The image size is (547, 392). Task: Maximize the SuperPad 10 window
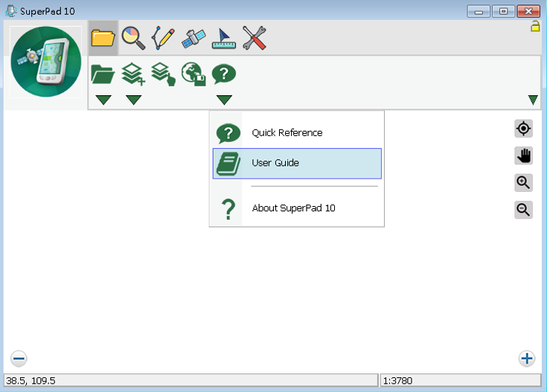click(x=503, y=11)
